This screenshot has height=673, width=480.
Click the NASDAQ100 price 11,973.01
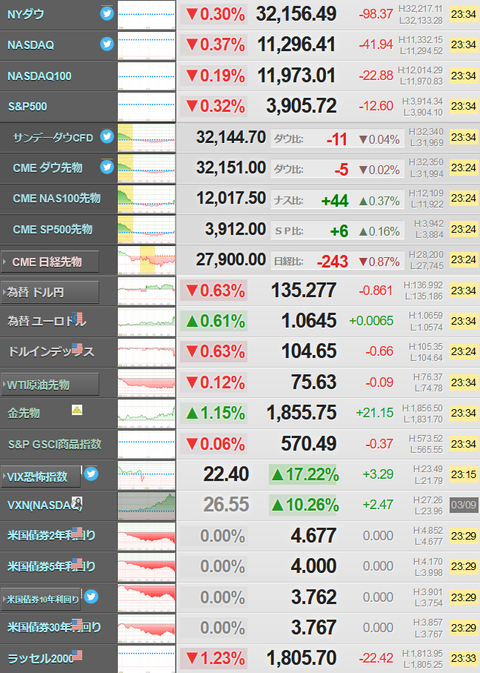point(296,76)
